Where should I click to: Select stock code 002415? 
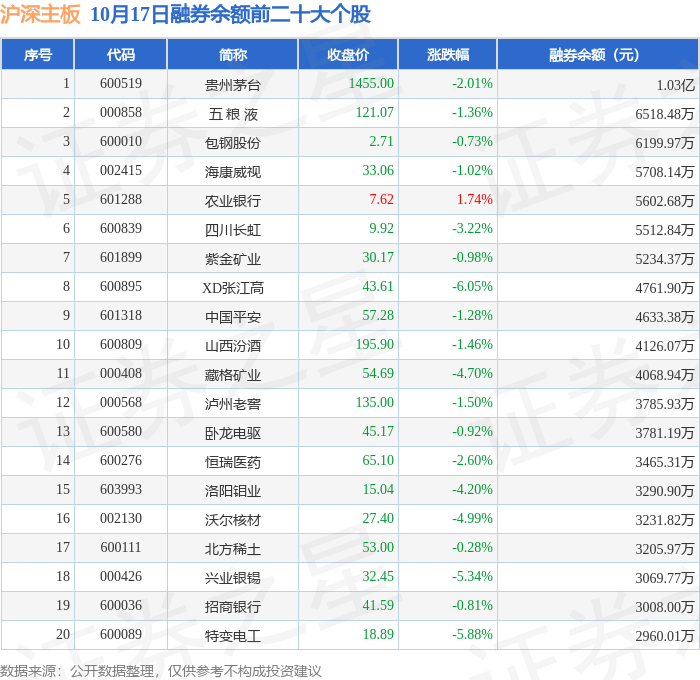pyautogui.click(x=121, y=171)
